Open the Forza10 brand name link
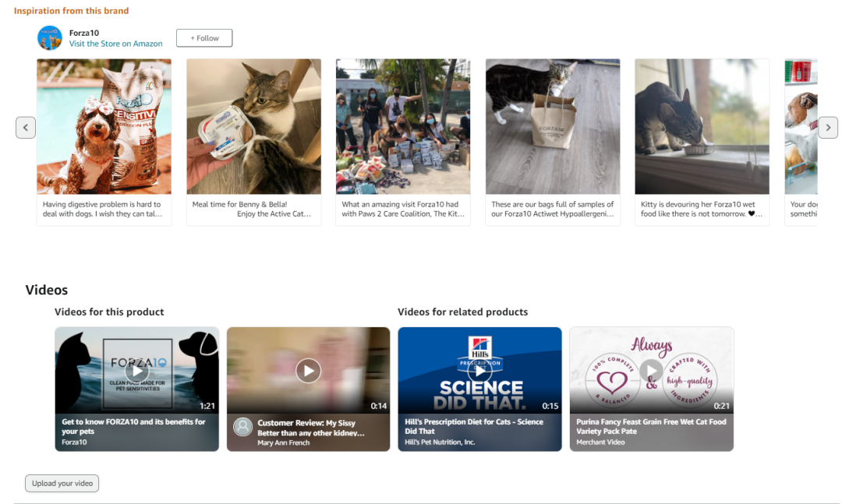Screen dimensions: 842x504 pyautogui.click(x=83, y=33)
